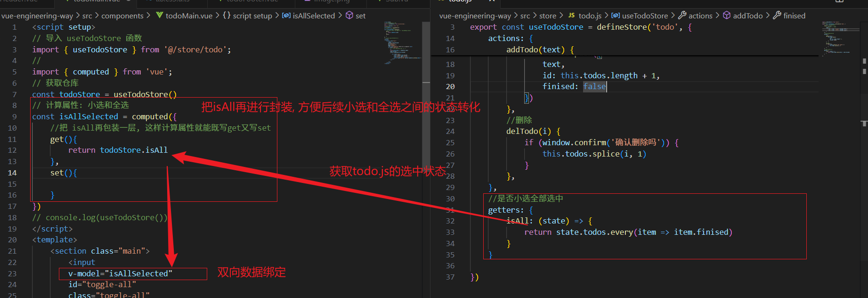Click the Vue icon beside todoMain.vue breadcrumb
Viewport: 868px width, 298px height.
coord(160,16)
